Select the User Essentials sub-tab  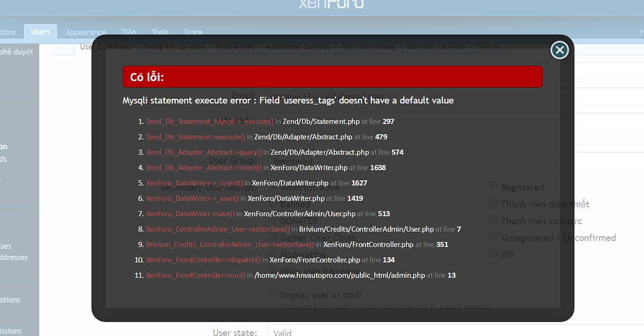(x=106, y=47)
